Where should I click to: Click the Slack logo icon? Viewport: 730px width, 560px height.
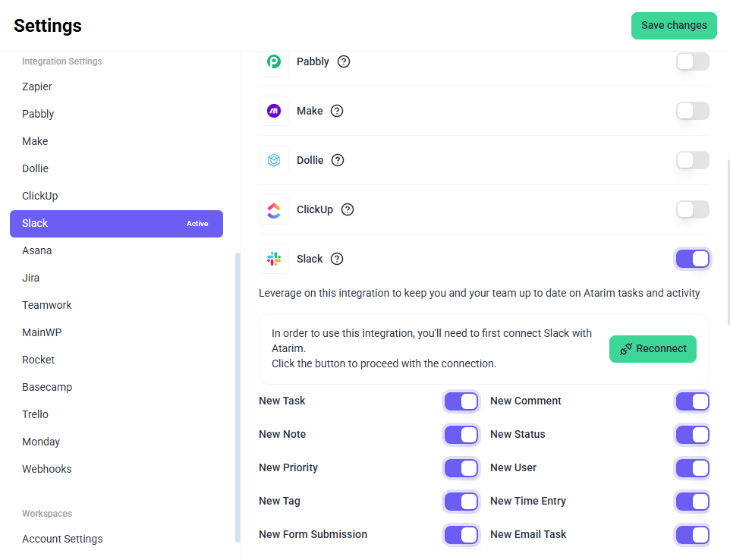tap(274, 259)
